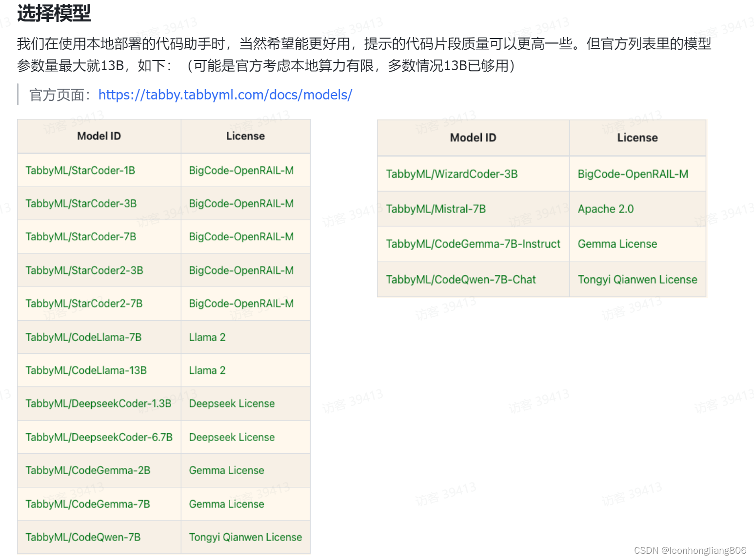Click BigCode-OpenRAIL-M license for StarCoder2-3B
Screen dimensions: 754x560
241,270
